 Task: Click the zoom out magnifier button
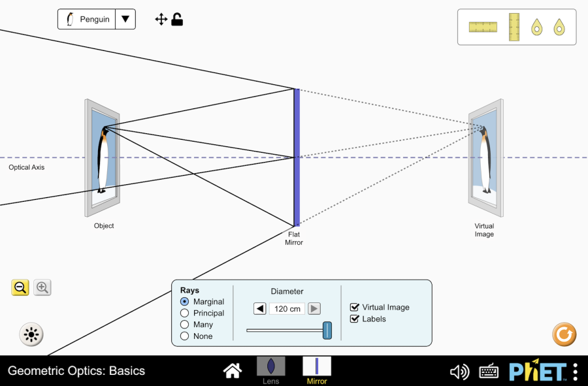20,287
